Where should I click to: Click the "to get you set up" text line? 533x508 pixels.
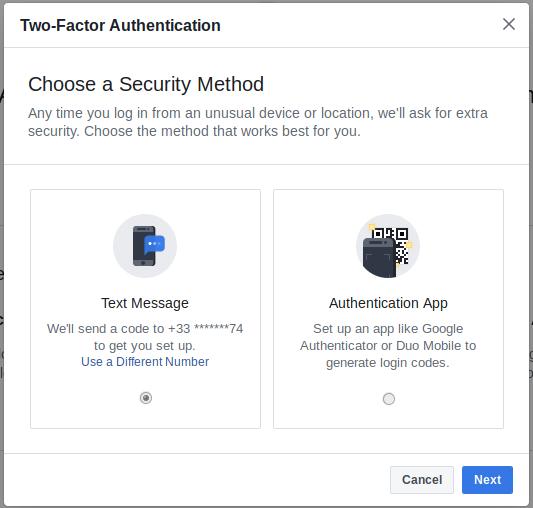(x=145, y=346)
